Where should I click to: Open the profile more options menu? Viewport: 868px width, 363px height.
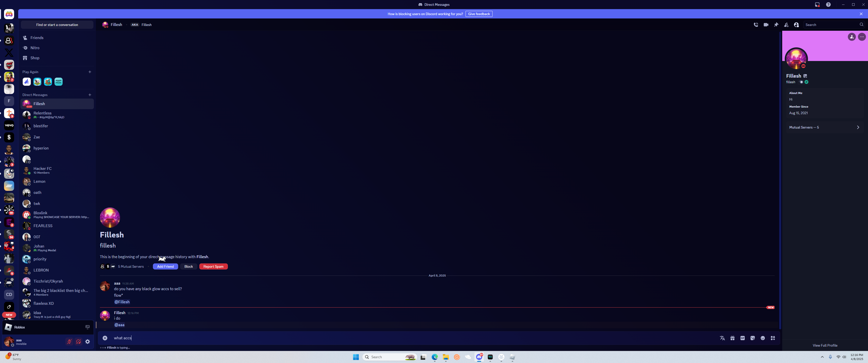(x=862, y=37)
